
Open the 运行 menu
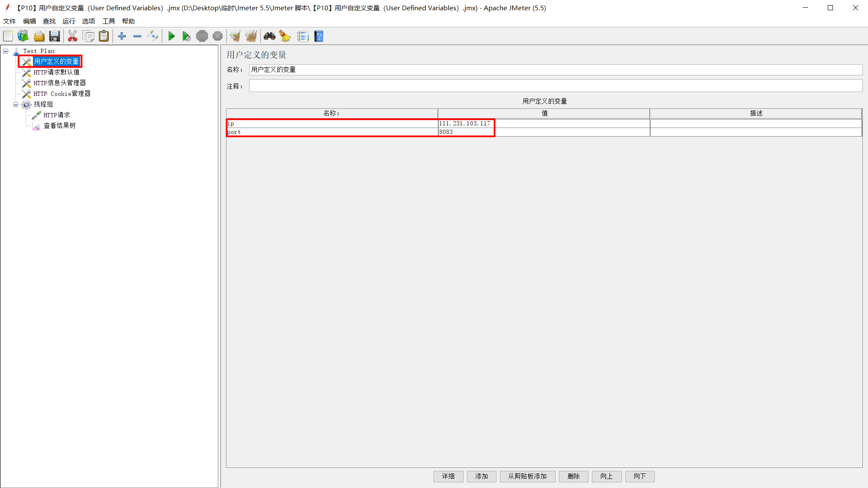pos(69,21)
